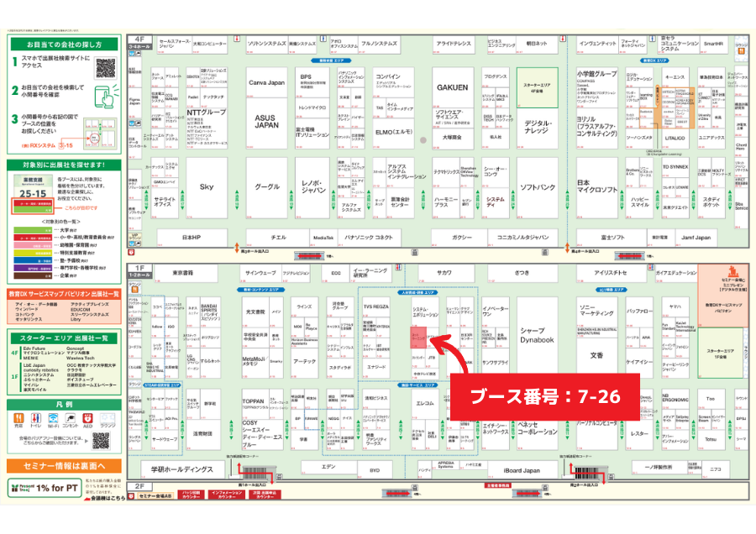Click the iBoard Japan booth
The image size is (756, 534).
tap(522, 470)
